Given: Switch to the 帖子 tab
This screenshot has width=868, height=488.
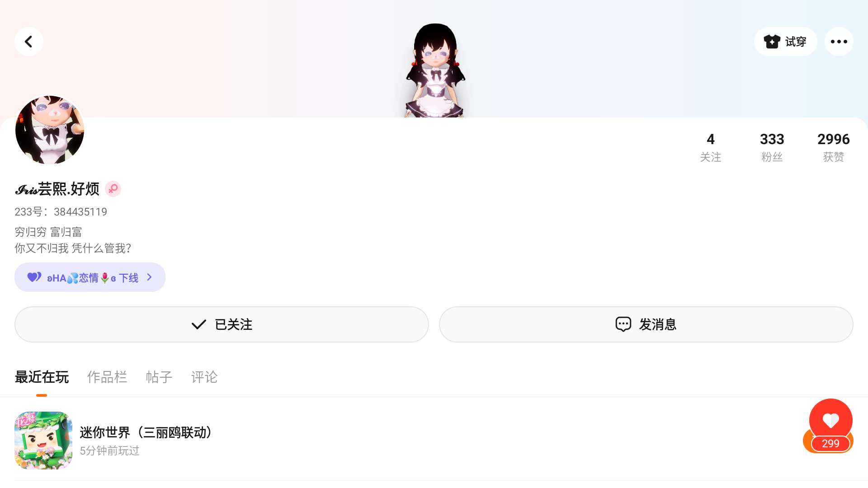Looking at the screenshot, I should pyautogui.click(x=159, y=377).
